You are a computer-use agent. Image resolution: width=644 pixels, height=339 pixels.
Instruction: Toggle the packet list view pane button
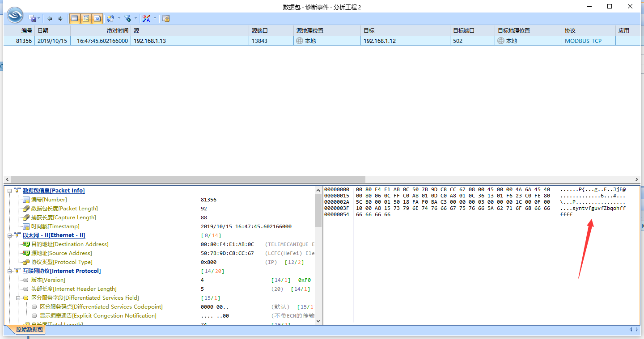coord(74,18)
